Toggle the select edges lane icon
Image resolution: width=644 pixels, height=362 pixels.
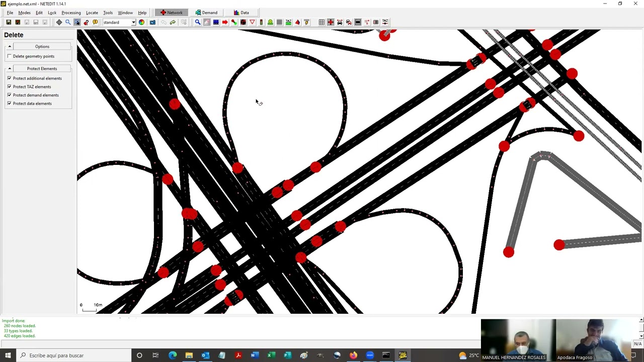point(358,22)
